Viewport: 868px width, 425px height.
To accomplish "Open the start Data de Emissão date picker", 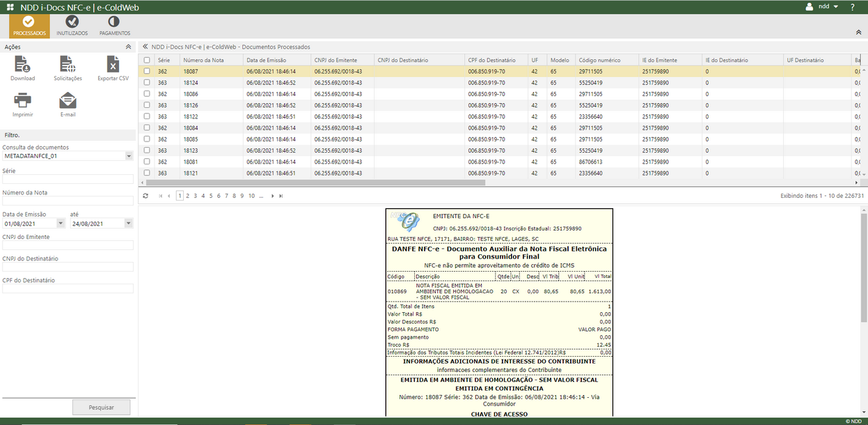I will click(x=59, y=222).
